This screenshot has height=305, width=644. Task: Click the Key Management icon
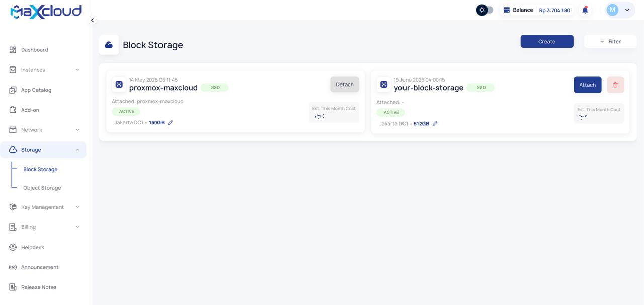(13, 207)
